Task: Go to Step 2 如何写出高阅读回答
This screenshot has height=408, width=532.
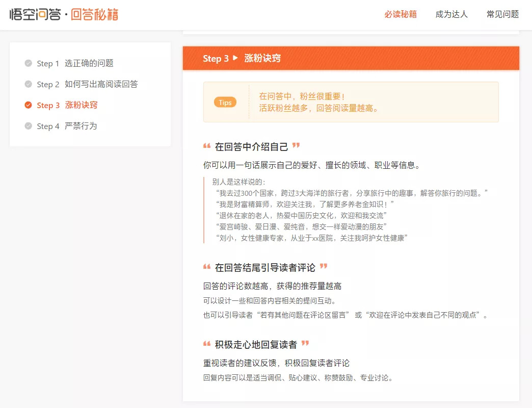Action: point(87,84)
